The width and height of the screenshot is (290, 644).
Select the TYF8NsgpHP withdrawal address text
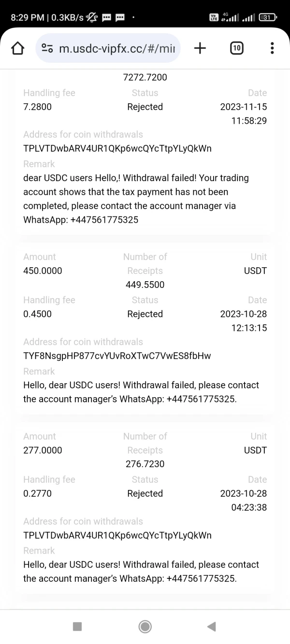(x=117, y=356)
